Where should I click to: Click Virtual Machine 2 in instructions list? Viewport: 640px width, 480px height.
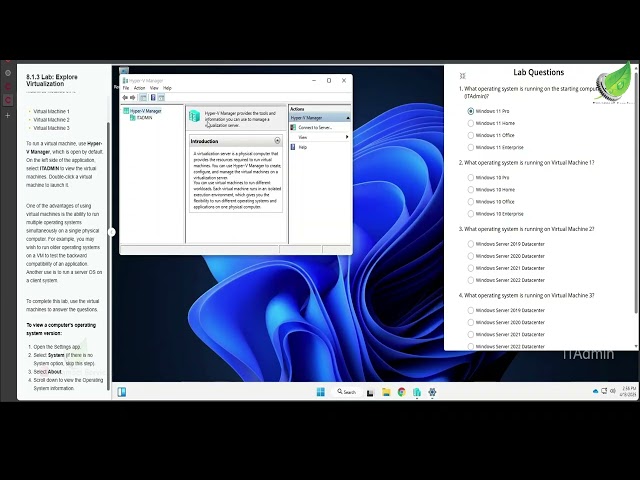pos(51,120)
